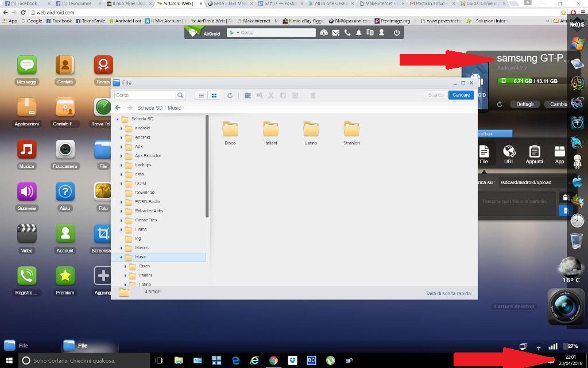Select the Appunti tab in toolbox
The image size is (588, 368).
click(534, 152)
